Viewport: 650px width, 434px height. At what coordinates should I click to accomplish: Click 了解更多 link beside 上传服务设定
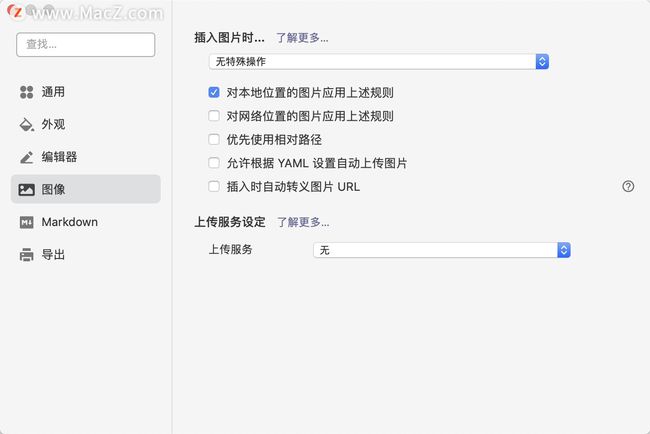tap(303, 222)
